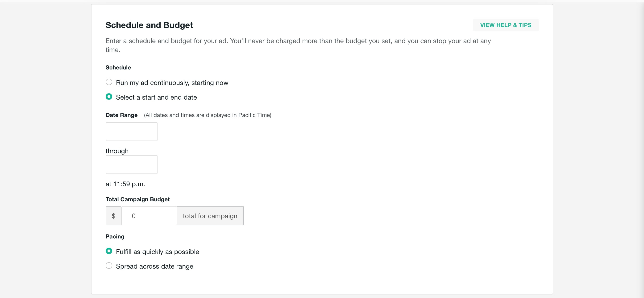This screenshot has height=298, width=644.
Task: Select the 'Run my ad continuously' radio button
Action: tap(109, 82)
